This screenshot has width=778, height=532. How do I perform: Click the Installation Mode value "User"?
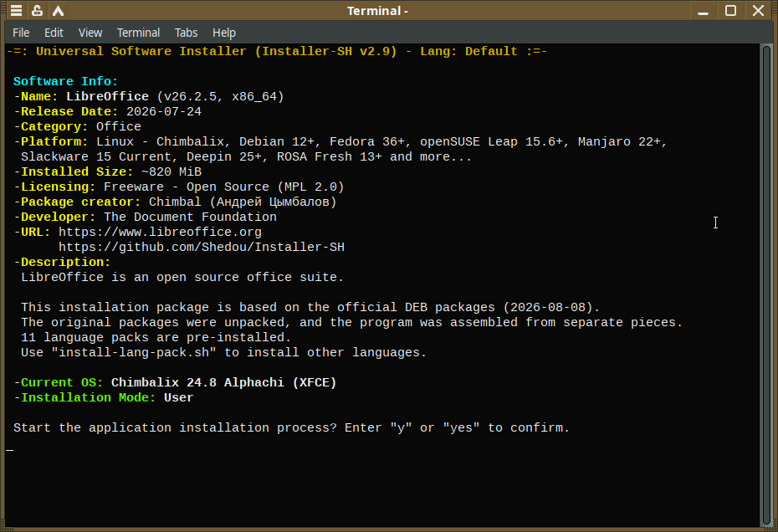pos(179,397)
